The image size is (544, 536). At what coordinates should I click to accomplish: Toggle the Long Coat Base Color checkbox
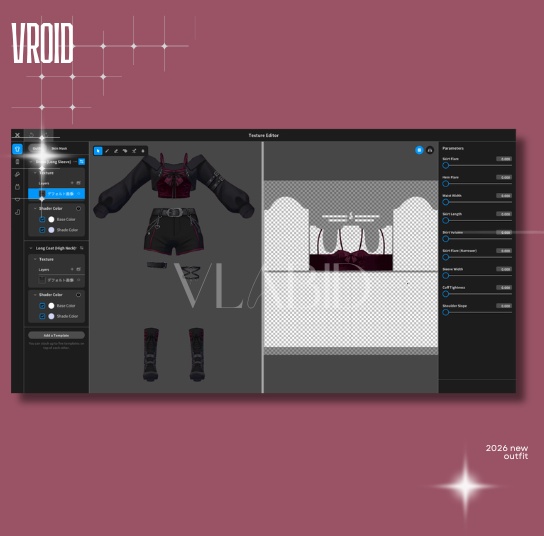point(42,306)
